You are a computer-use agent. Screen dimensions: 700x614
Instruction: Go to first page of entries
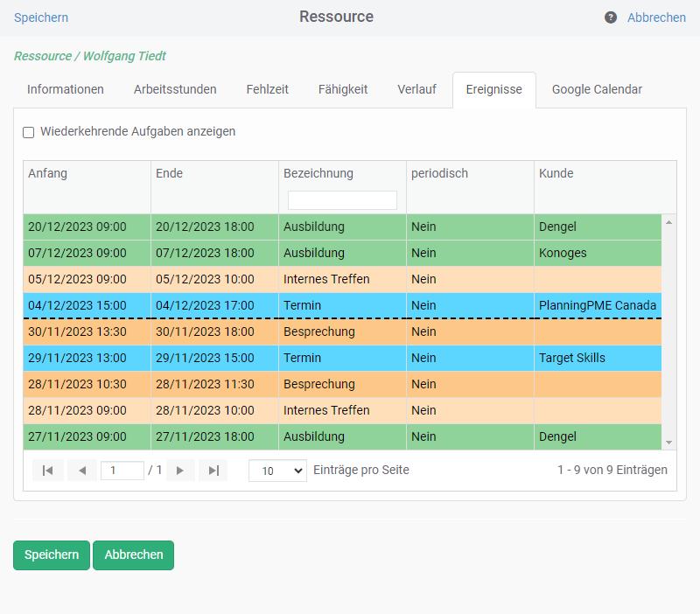coord(48,471)
